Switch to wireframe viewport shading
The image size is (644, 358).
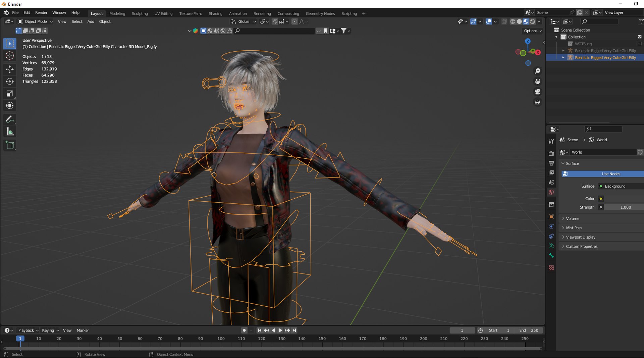click(x=513, y=21)
